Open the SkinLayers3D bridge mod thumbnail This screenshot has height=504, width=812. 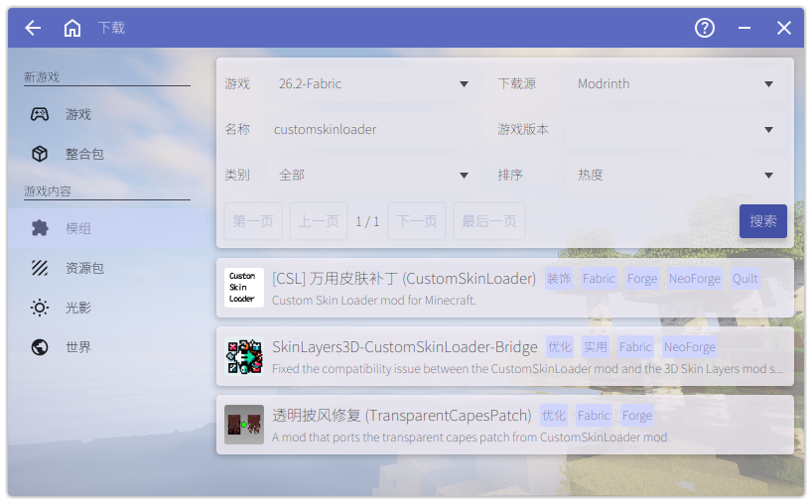[244, 356]
